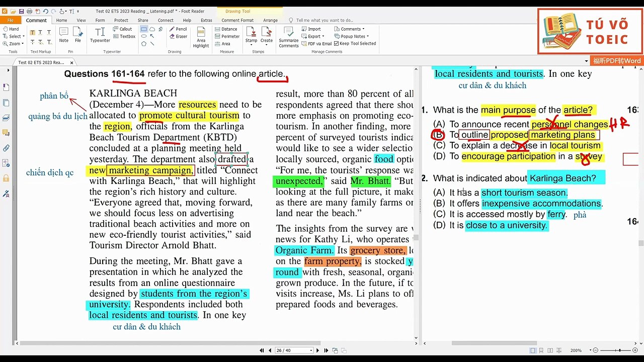This screenshot has height=362, width=644.
Task: Switch to the Protect ribbon tab
Action: click(x=121, y=20)
